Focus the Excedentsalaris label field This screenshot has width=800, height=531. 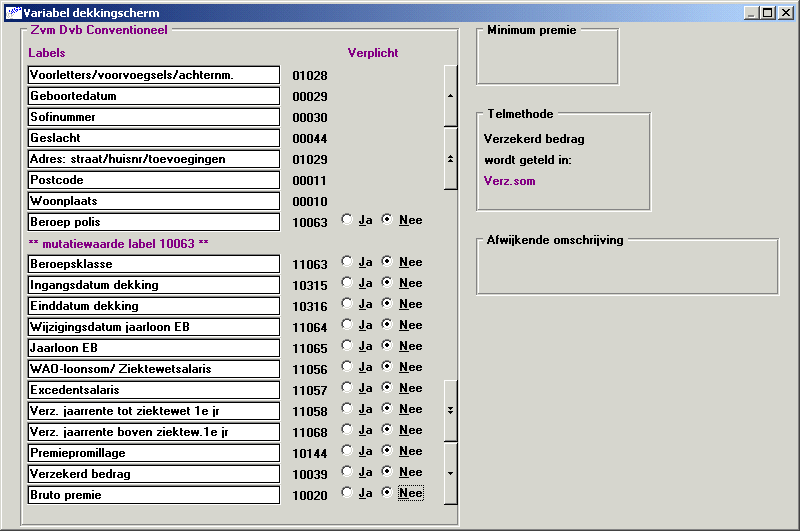pyautogui.click(x=154, y=390)
